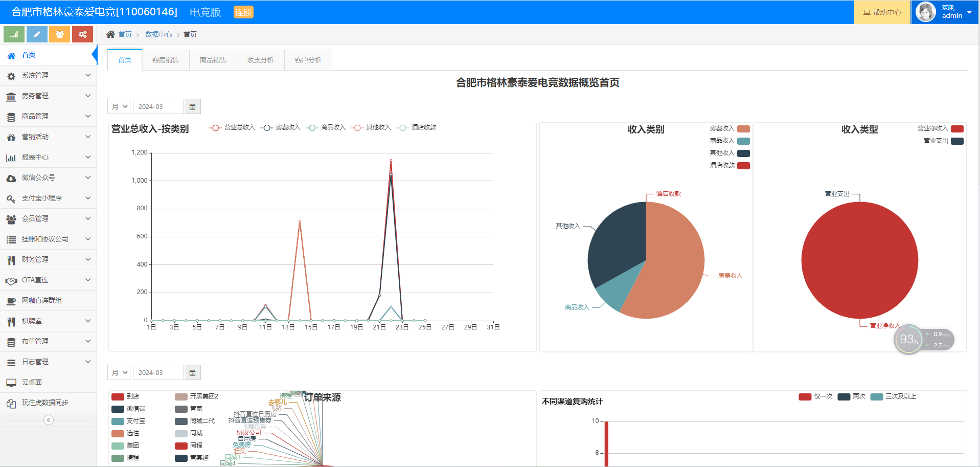
Task: Click the 房务管理 building icon
Action: (11, 96)
